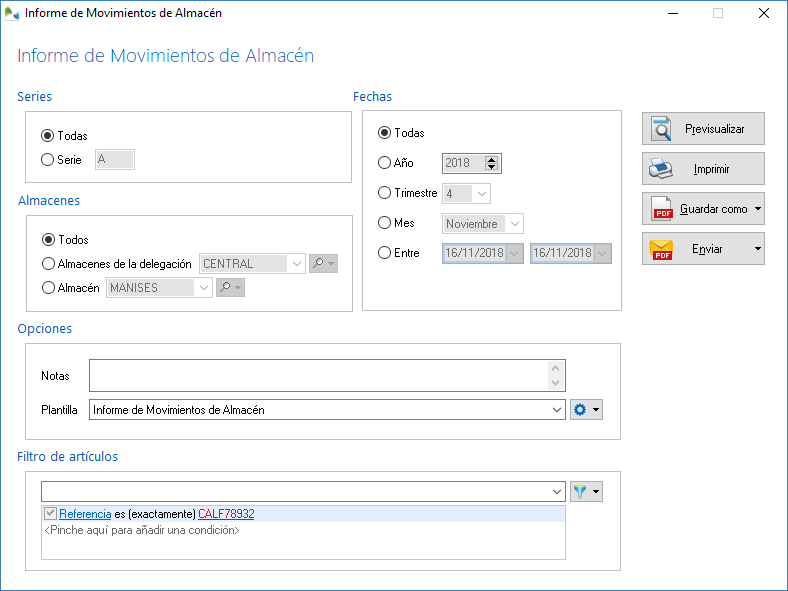Increase the year with the spinner up arrow
This screenshot has height=591, width=788.
[491, 159]
